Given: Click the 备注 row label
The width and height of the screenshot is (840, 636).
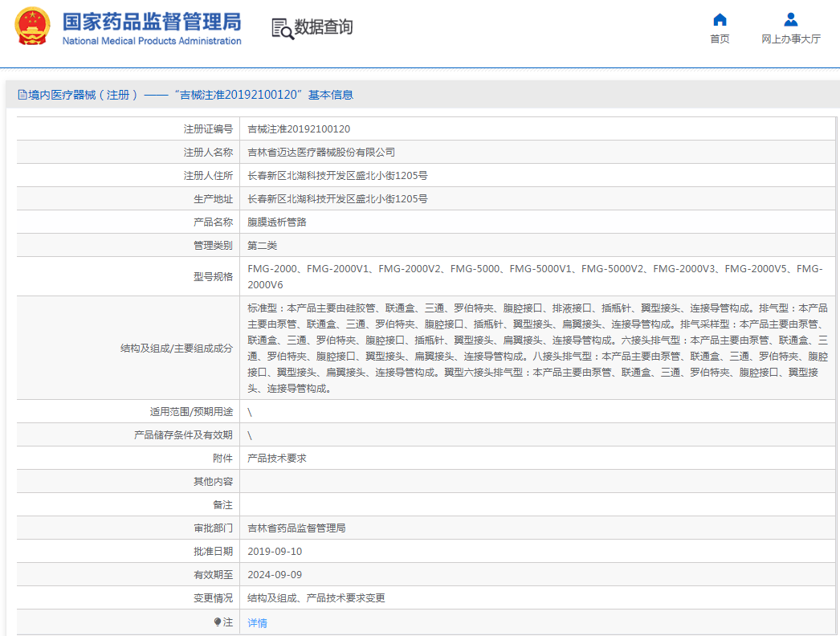Looking at the screenshot, I should 223,505.
